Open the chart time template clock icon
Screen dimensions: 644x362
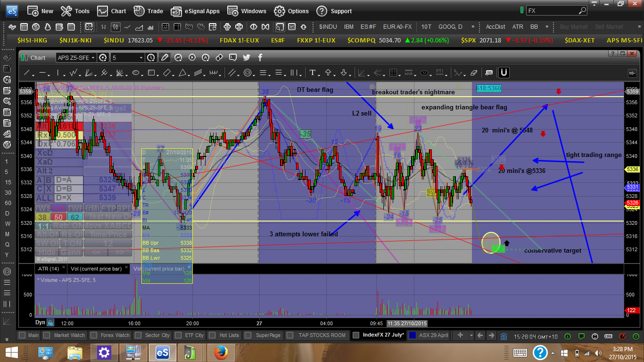coord(151,58)
